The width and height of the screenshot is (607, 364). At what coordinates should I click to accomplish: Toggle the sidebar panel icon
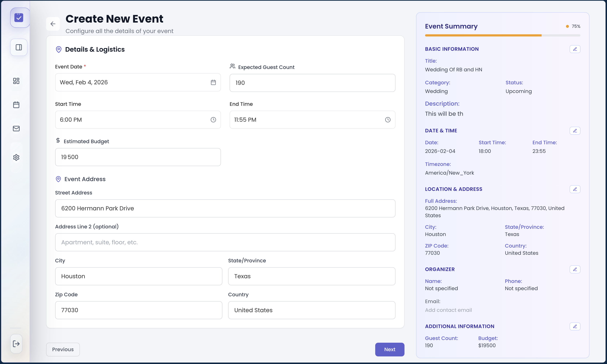(19, 47)
